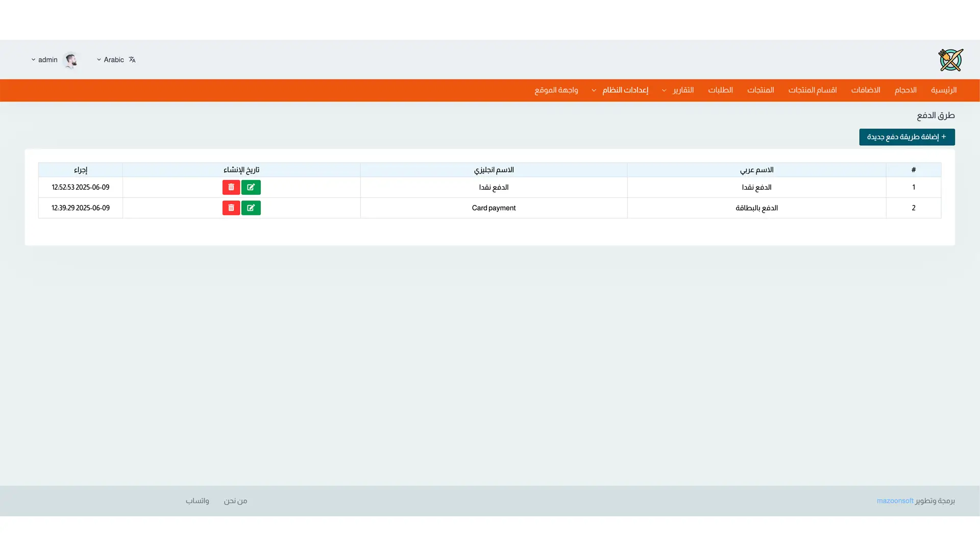Open the واجهة الموقع menu item
The width and height of the screenshot is (980, 551).
(556, 90)
